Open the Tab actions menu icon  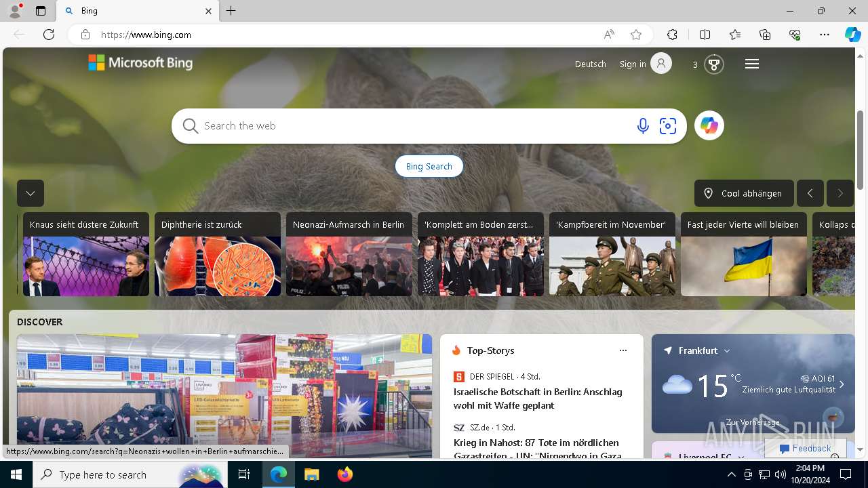pos(41,11)
